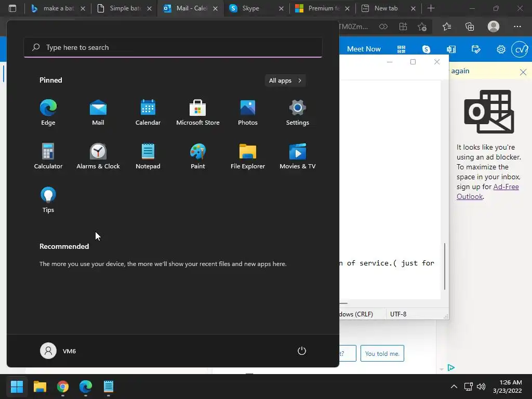
Task: Close the Skype browser tab
Action: click(281, 8)
